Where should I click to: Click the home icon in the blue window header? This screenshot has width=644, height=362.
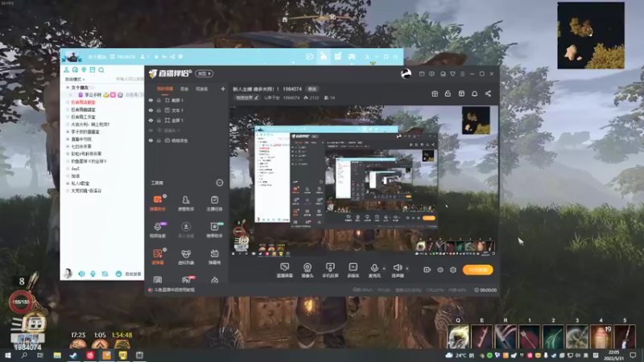[324, 56]
